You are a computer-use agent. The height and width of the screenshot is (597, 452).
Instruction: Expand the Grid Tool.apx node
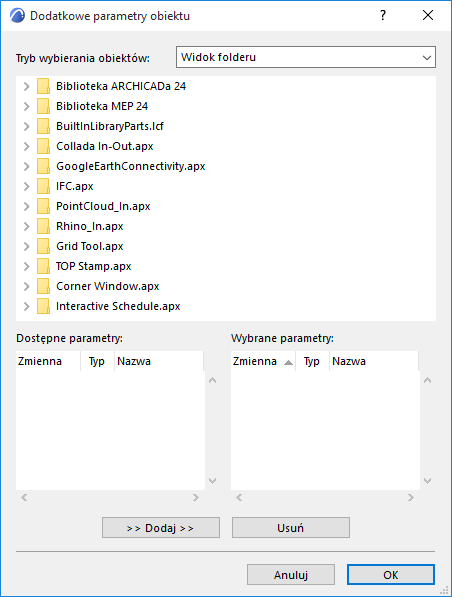tap(27, 246)
